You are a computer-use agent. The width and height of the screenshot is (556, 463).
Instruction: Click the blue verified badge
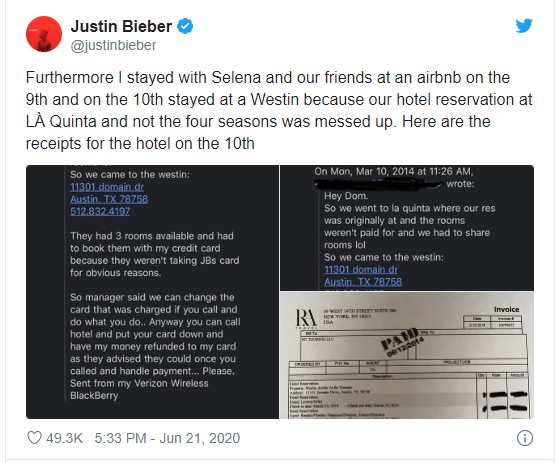click(185, 27)
